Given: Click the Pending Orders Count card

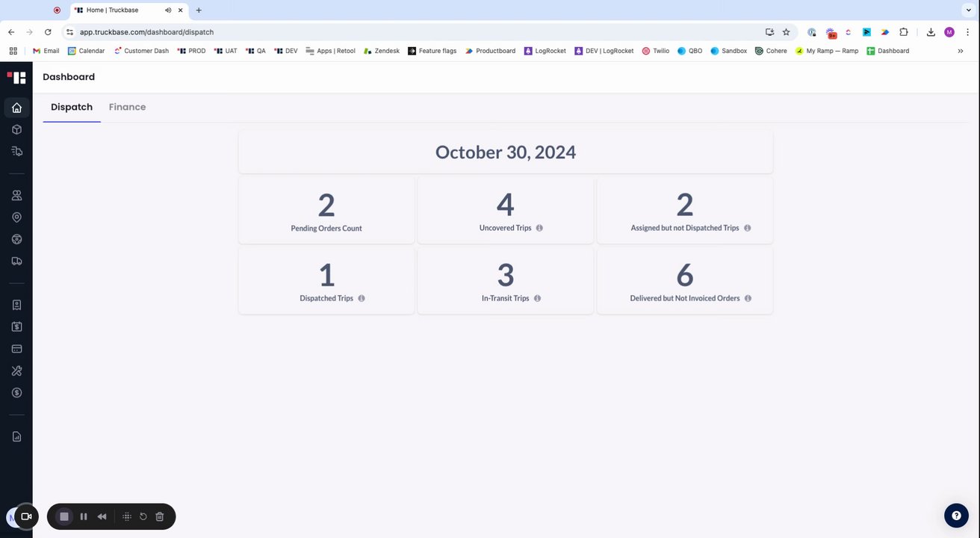Looking at the screenshot, I should click(x=326, y=210).
